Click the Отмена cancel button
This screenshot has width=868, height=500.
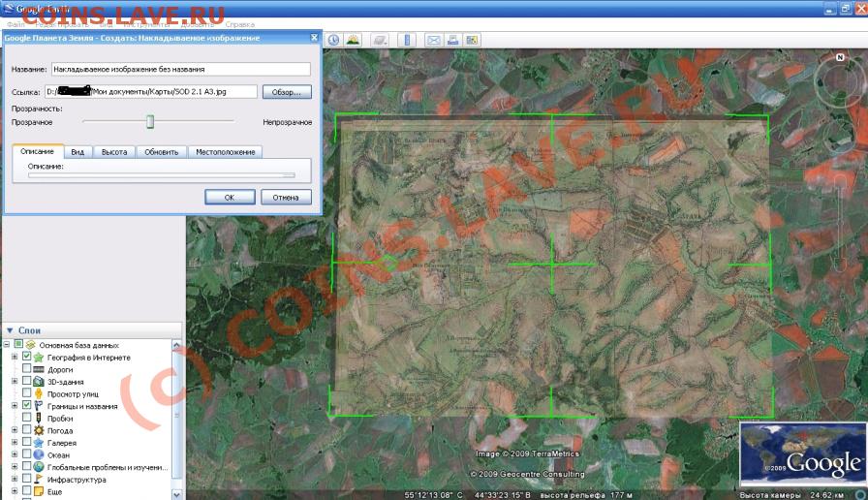point(285,197)
